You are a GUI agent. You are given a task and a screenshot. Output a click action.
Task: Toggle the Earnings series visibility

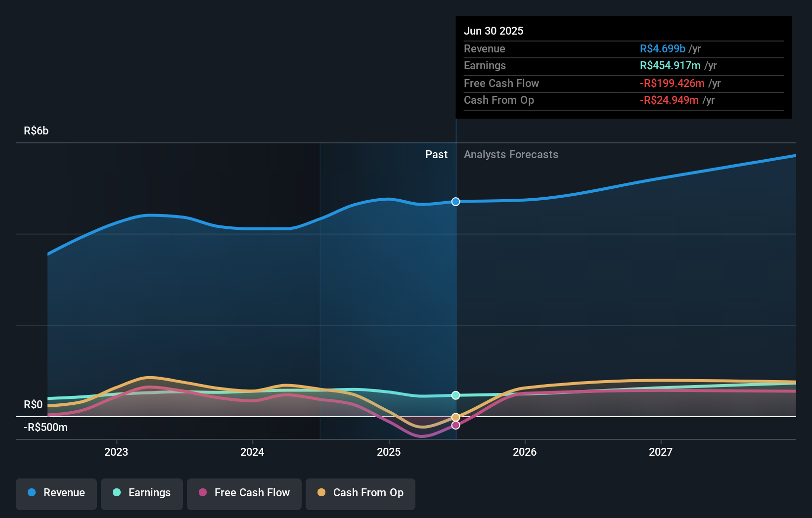[141, 493]
